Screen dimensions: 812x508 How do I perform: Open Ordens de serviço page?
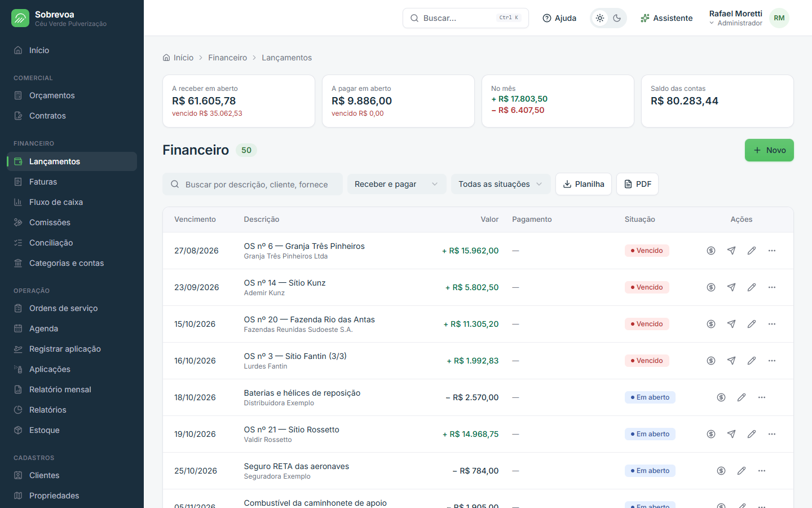point(72,308)
